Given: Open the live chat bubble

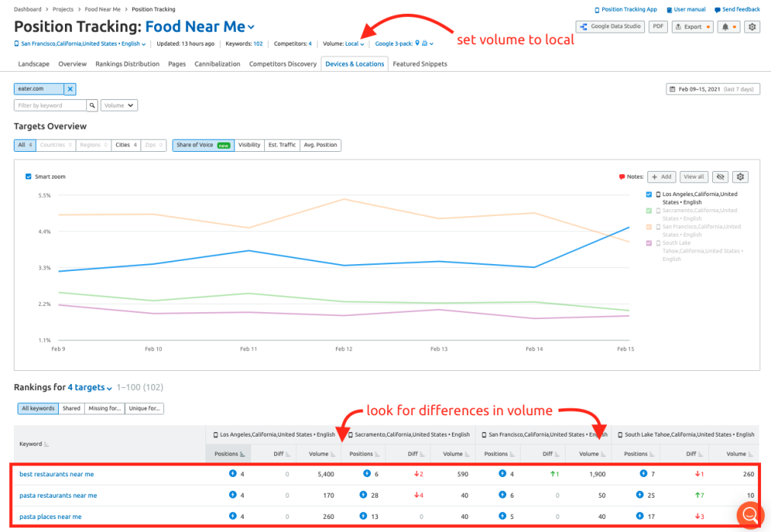Looking at the screenshot, I should (750, 514).
